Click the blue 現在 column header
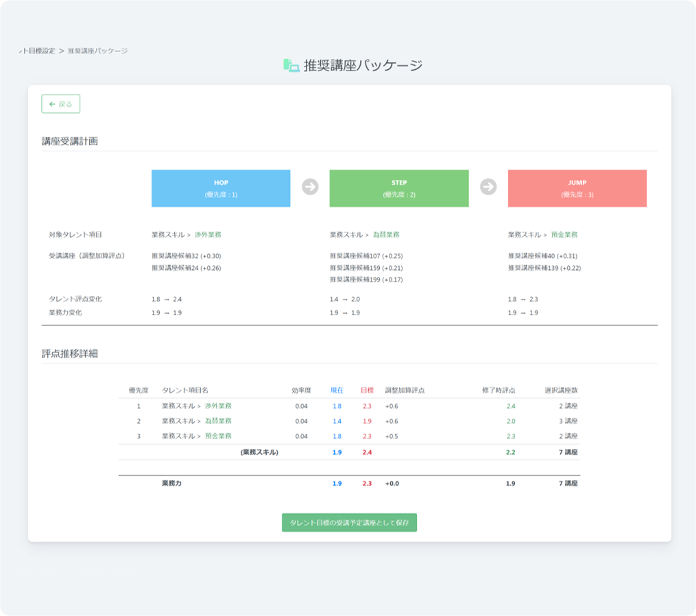The image size is (696, 616). point(337,390)
